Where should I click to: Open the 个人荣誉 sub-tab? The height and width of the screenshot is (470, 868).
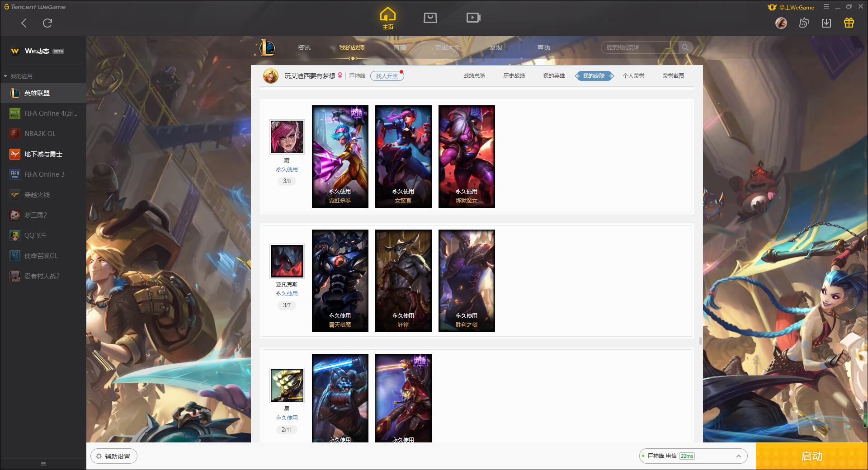point(633,76)
